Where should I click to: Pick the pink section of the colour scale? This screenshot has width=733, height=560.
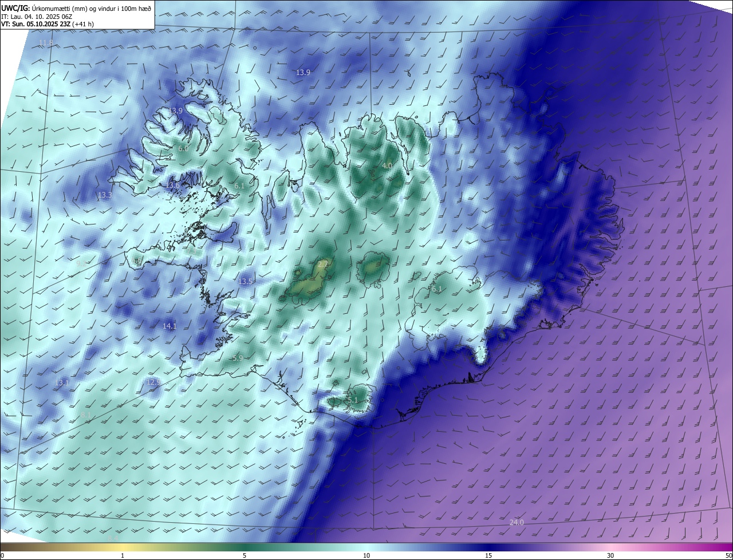click(610, 547)
